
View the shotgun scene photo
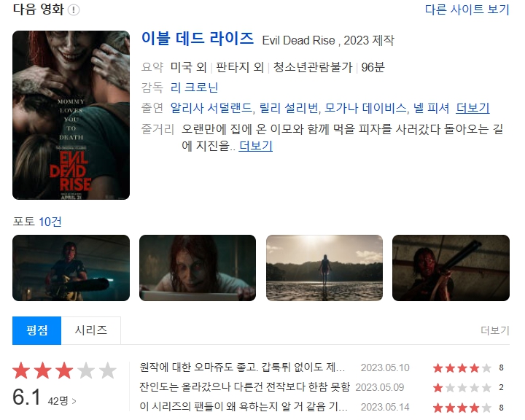pos(451,268)
